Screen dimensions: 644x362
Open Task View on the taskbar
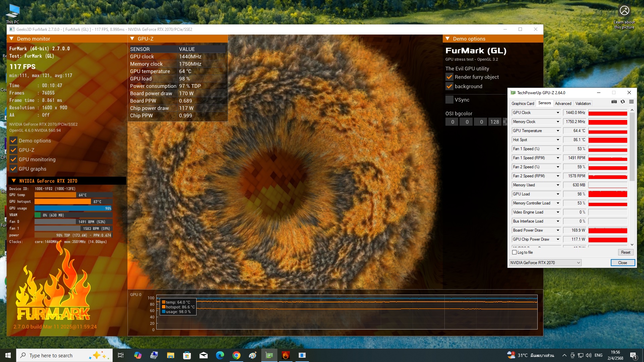coord(121,355)
